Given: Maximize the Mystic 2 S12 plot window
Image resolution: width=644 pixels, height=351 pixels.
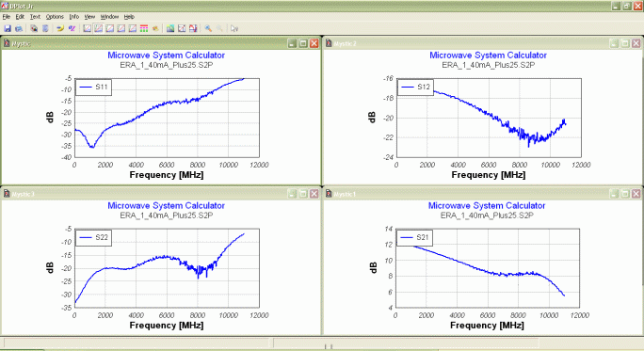Looking at the screenshot, I should coord(625,43).
